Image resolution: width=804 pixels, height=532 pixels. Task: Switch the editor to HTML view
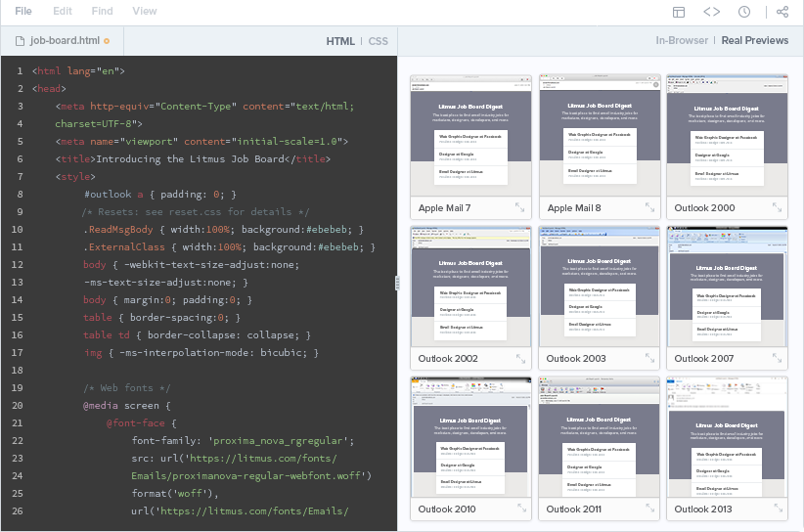(340, 41)
